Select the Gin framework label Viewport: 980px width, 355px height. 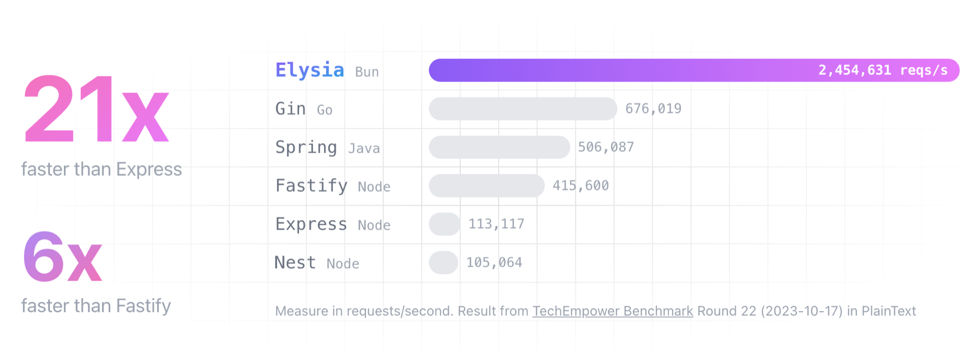coord(290,109)
